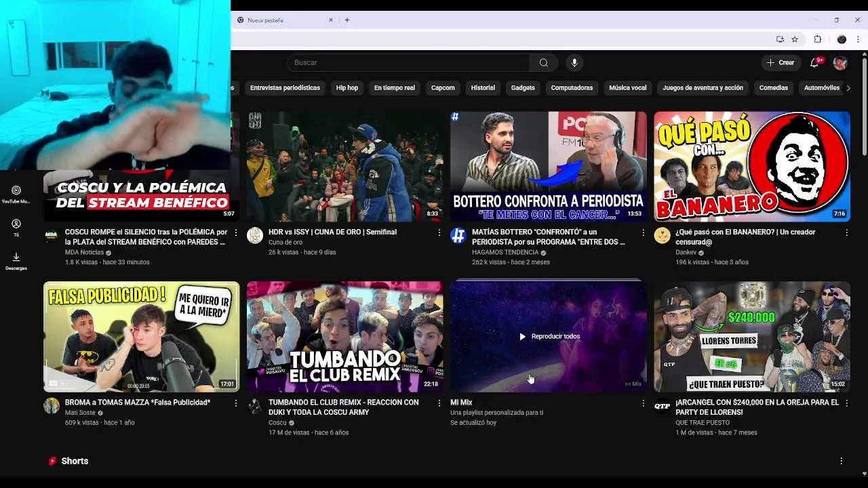Show more category chips with the arrow
The width and height of the screenshot is (868, 488).
point(848,88)
